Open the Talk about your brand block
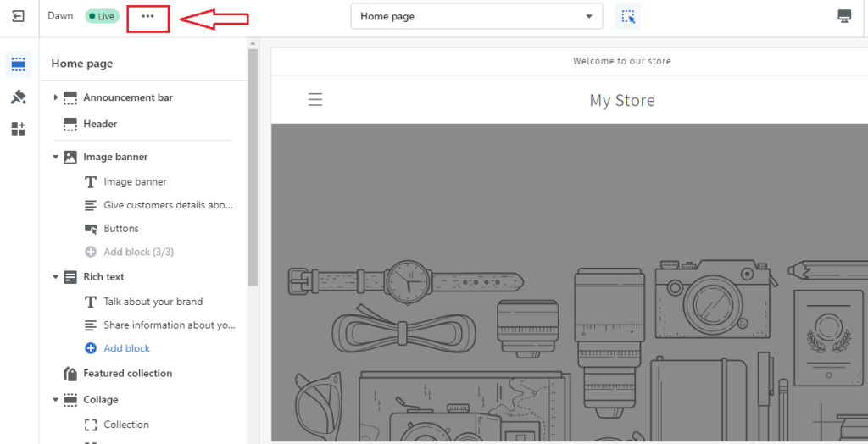The image size is (868, 444). point(153,302)
